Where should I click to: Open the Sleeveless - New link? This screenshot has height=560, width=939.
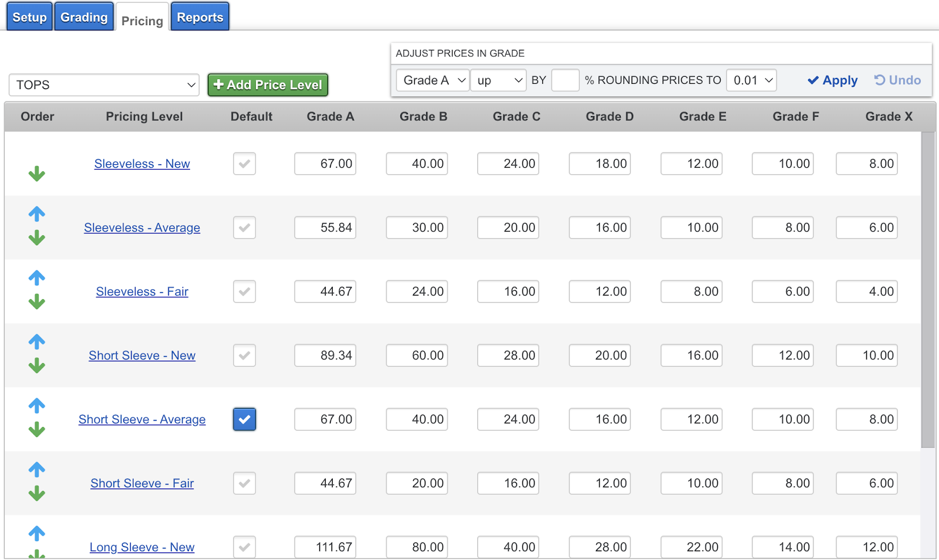point(142,164)
